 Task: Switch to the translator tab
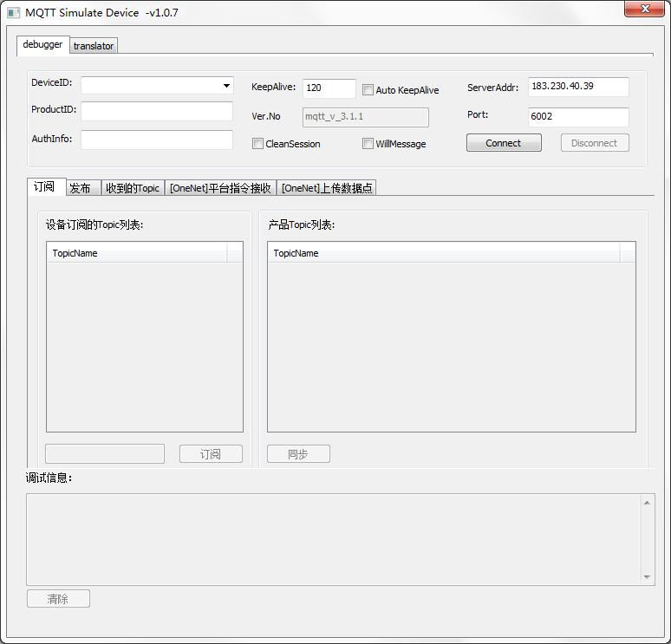(x=93, y=46)
